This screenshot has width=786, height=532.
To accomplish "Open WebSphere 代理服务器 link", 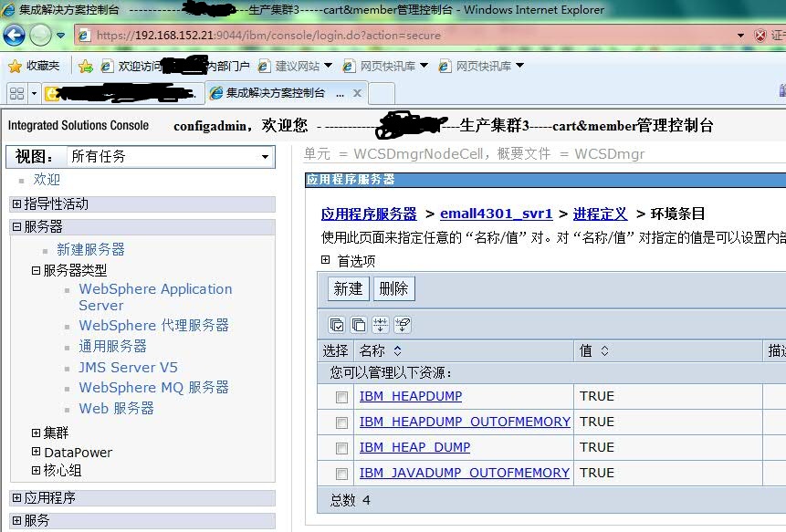I will pyautogui.click(x=153, y=325).
